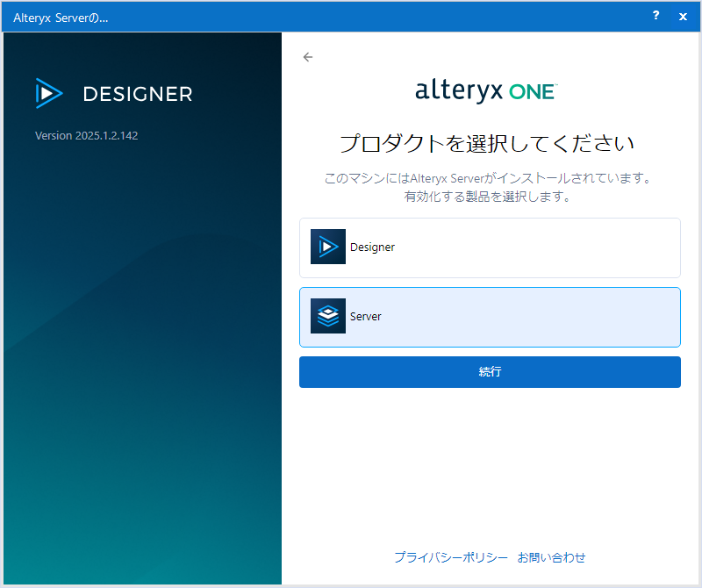The width and height of the screenshot is (702, 588).
Task: Click the Designer label text in option card
Action: coord(372,247)
